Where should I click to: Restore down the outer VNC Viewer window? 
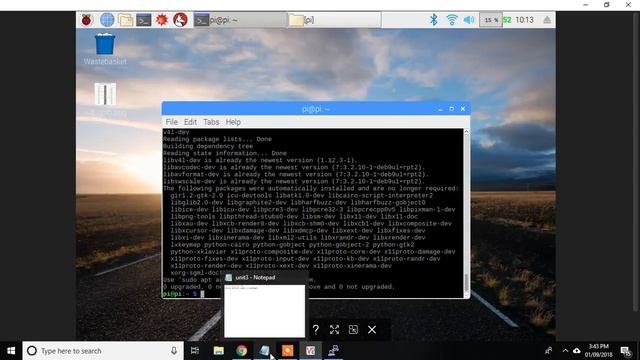pos(607,5)
